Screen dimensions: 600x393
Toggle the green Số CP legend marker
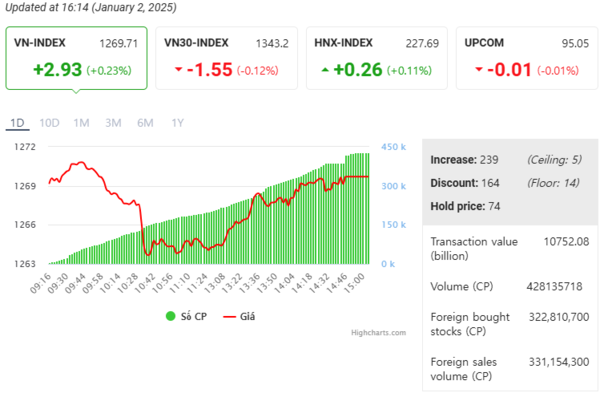(x=170, y=316)
